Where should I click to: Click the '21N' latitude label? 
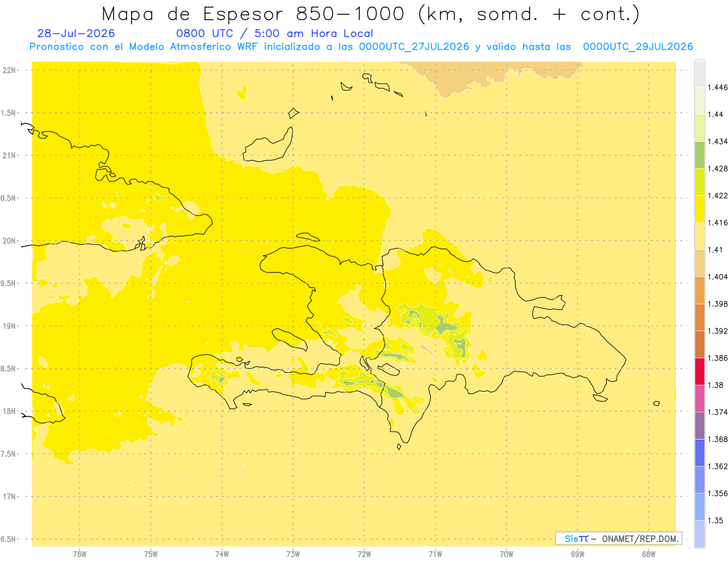tap(9, 155)
